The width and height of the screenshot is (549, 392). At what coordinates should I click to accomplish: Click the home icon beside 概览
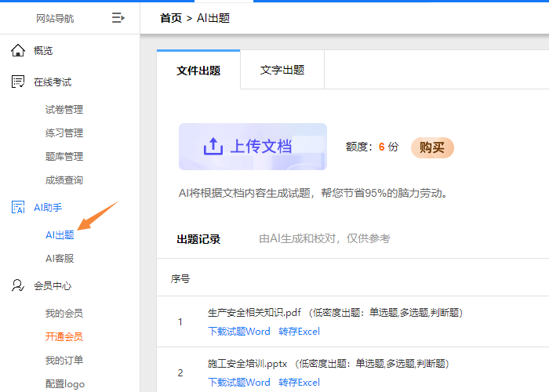(x=18, y=50)
